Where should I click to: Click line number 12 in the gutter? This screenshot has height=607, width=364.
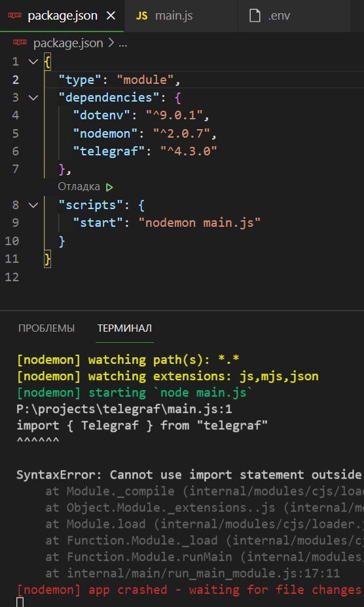(12, 277)
